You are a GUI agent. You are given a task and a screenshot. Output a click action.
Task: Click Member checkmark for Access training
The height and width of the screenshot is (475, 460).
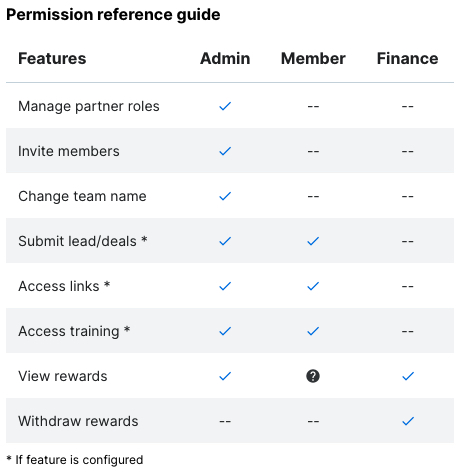click(x=313, y=331)
